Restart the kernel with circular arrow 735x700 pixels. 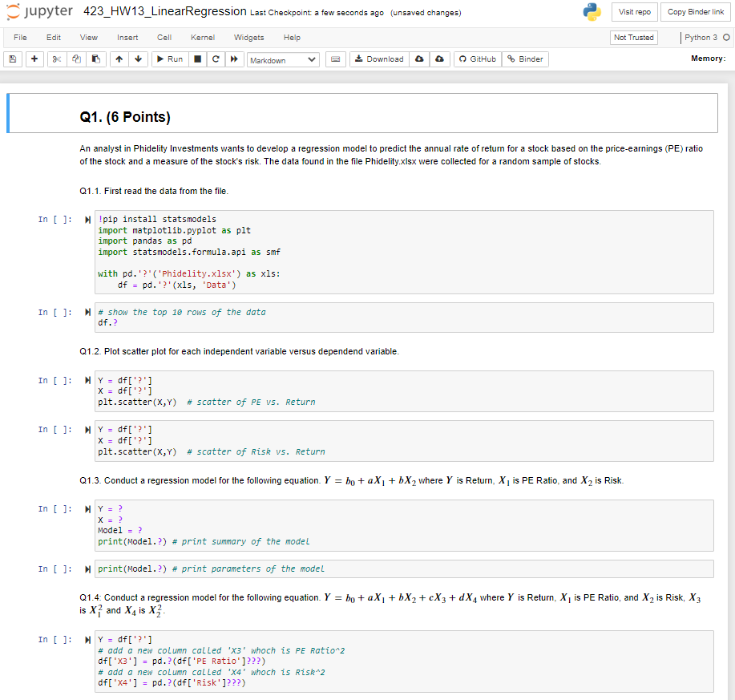(x=216, y=59)
